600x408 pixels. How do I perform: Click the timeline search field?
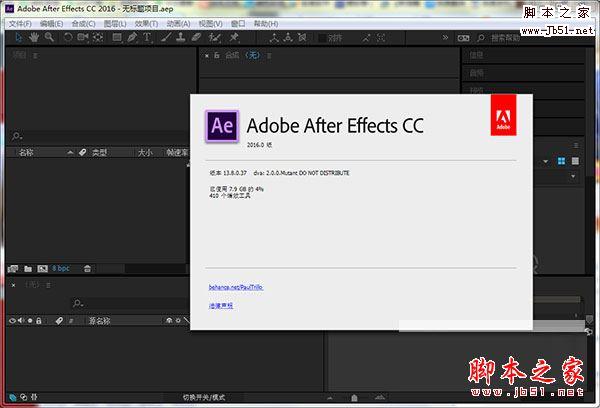(130, 304)
